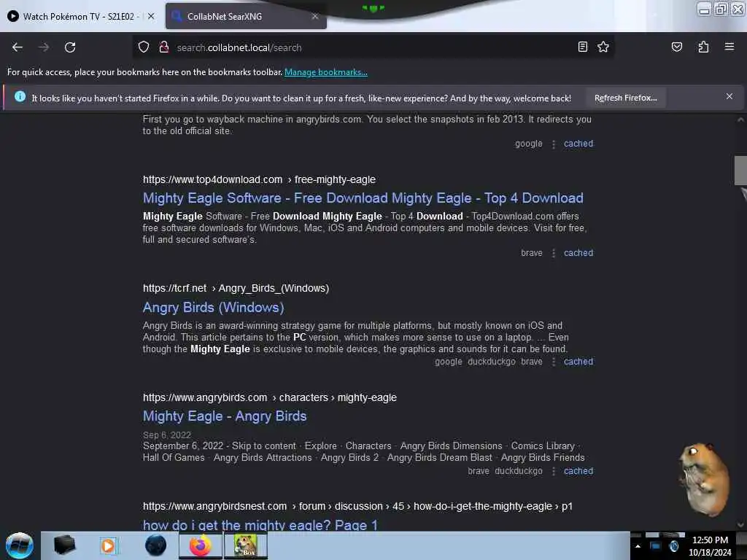Open the dark globe taskbar icon

[x=156, y=545]
